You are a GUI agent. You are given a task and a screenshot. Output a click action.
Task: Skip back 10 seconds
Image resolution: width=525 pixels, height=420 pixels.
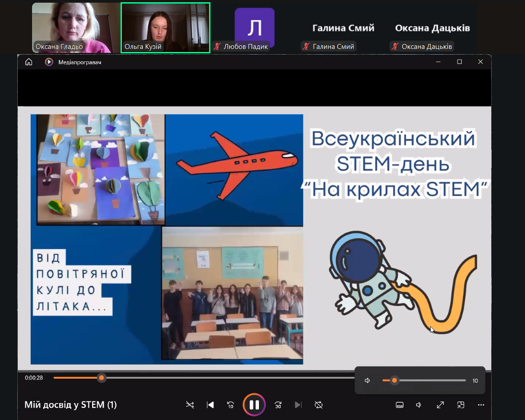(230, 404)
